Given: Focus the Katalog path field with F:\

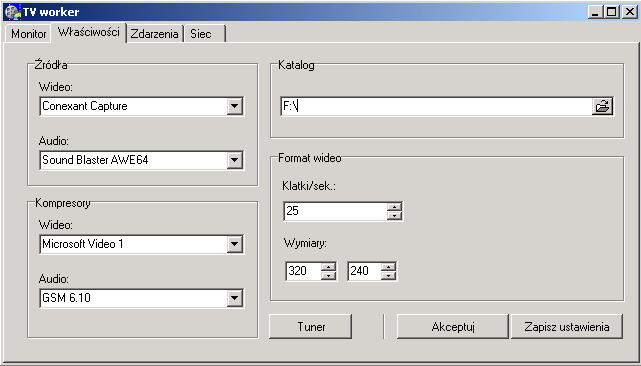Looking at the screenshot, I should (x=436, y=106).
